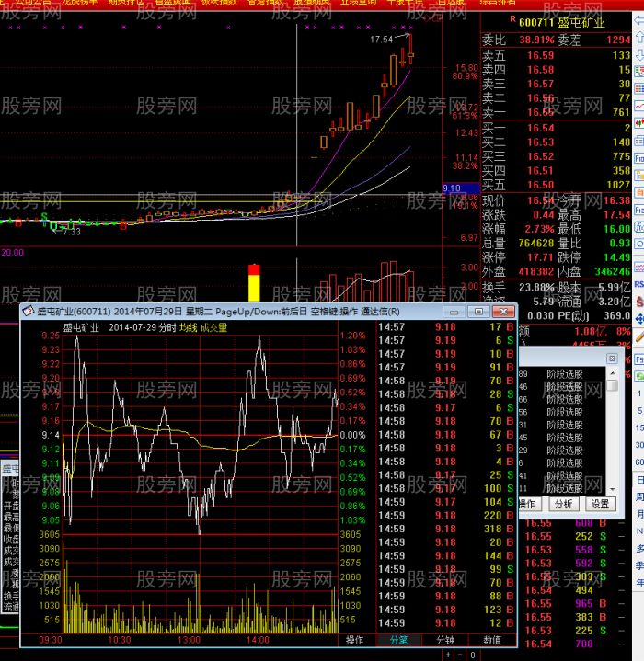644x661 pixels.
Task: Maximize the 盛屯矿业 intraday window
Action: pyautogui.click(x=478, y=312)
